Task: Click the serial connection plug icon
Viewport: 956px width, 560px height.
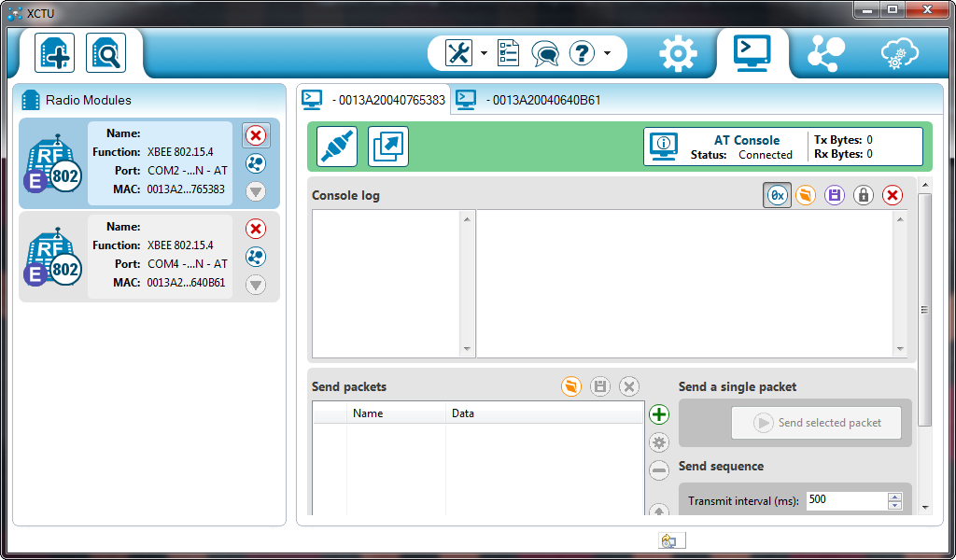Action: pyautogui.click(x=337, y=147)
